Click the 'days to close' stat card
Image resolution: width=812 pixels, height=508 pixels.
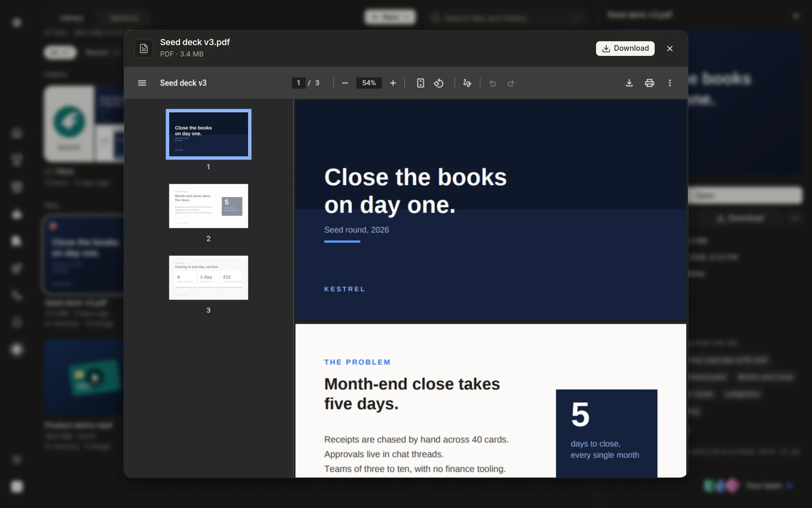pyautogui.click(x=606, y=433)
